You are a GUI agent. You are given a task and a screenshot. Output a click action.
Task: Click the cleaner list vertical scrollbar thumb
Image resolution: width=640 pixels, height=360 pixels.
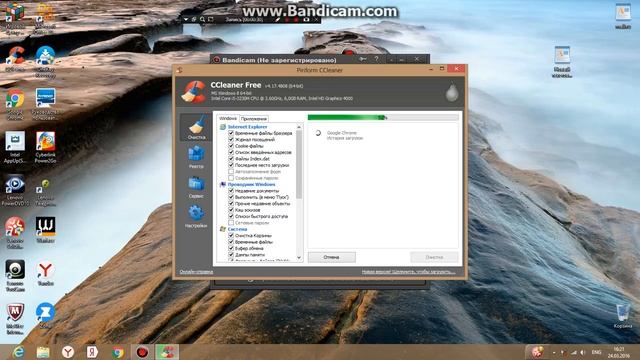[299, 164]
